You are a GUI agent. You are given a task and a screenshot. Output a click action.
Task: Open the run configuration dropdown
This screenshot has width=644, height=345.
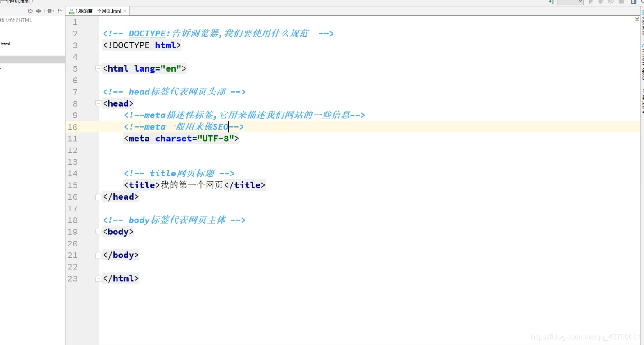(571, 2)
